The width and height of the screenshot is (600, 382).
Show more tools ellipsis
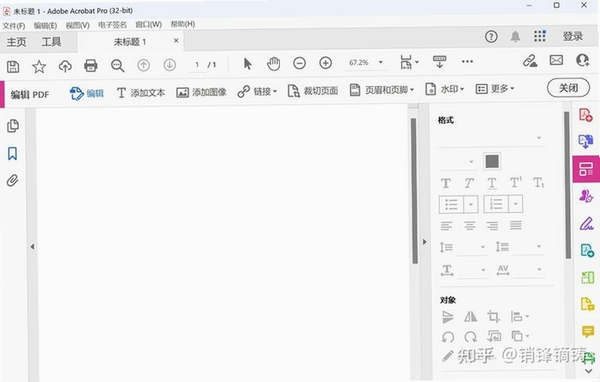(467, 61)
